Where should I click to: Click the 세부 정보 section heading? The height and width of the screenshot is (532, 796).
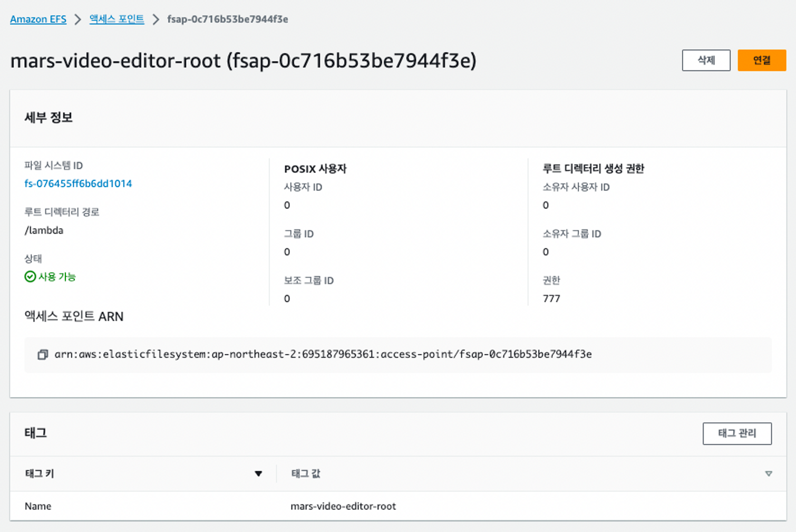pos(48,118)
